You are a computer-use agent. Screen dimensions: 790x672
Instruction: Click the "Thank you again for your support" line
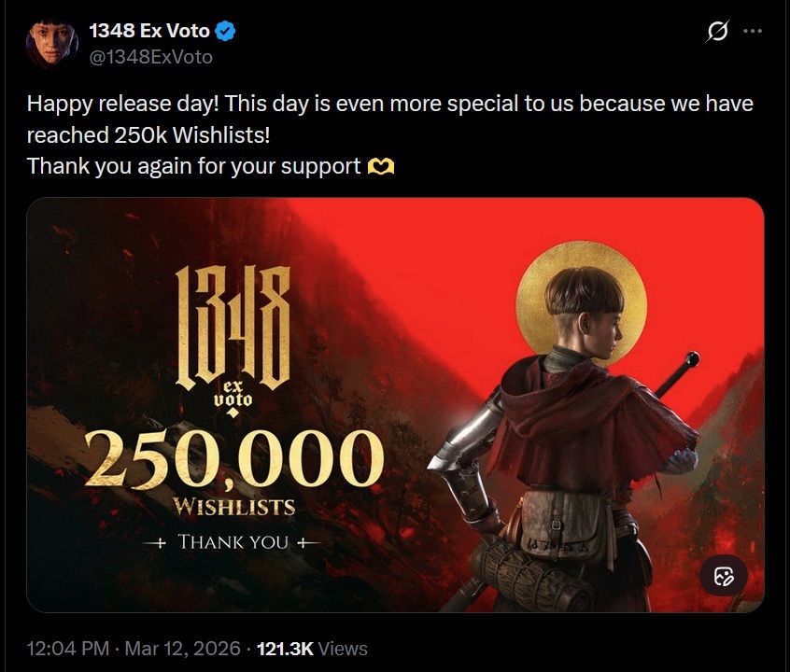193,167
